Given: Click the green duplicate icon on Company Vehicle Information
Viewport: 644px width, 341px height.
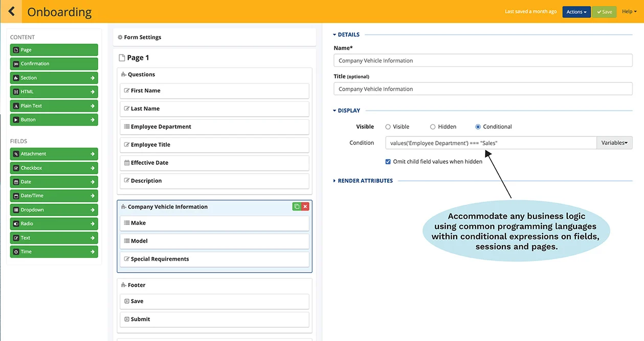Looking at the screenshot, I should coord(297,206).
